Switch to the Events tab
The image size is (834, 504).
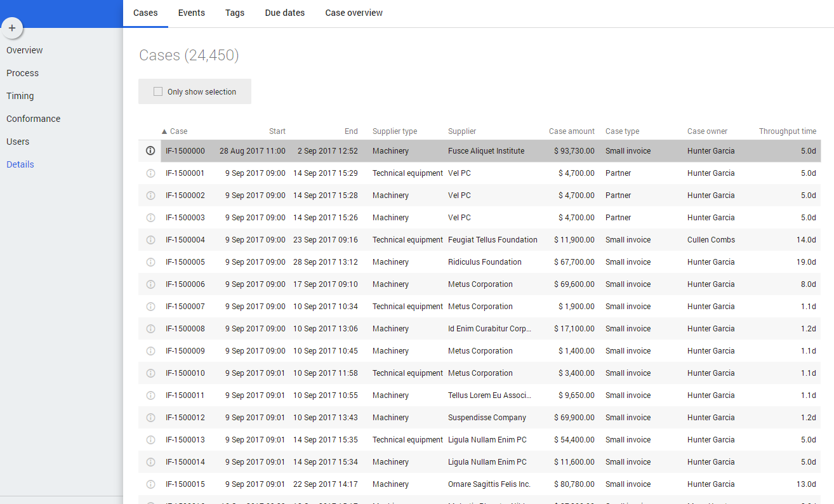pyautogui.click(x=191, y=13)
